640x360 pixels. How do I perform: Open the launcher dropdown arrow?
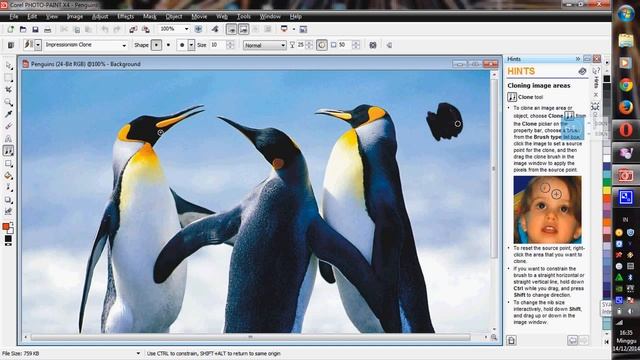coord(293,29)
